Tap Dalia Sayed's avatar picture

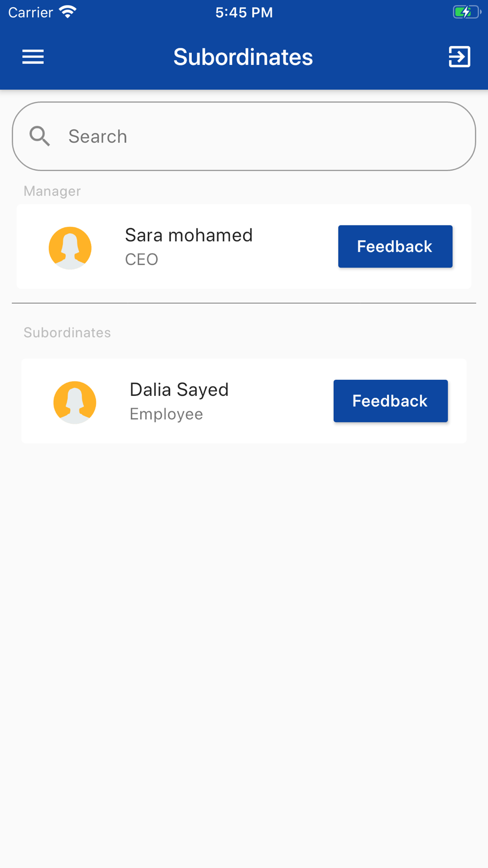[75, 402]
